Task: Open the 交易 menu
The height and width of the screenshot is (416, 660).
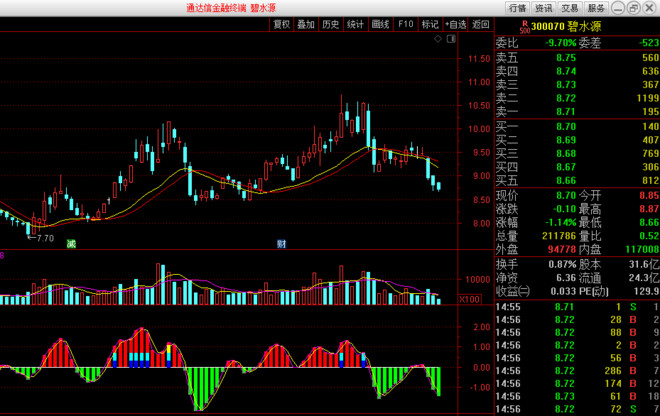Action: 570,8
